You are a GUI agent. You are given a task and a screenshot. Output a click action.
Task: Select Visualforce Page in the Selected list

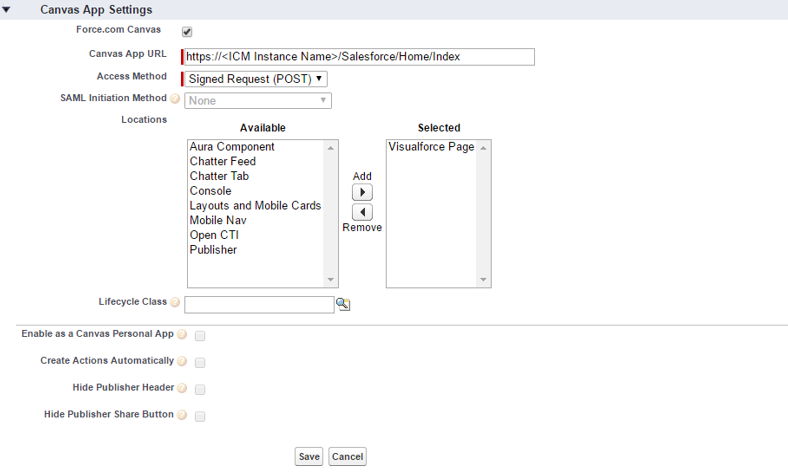[431, 147]
